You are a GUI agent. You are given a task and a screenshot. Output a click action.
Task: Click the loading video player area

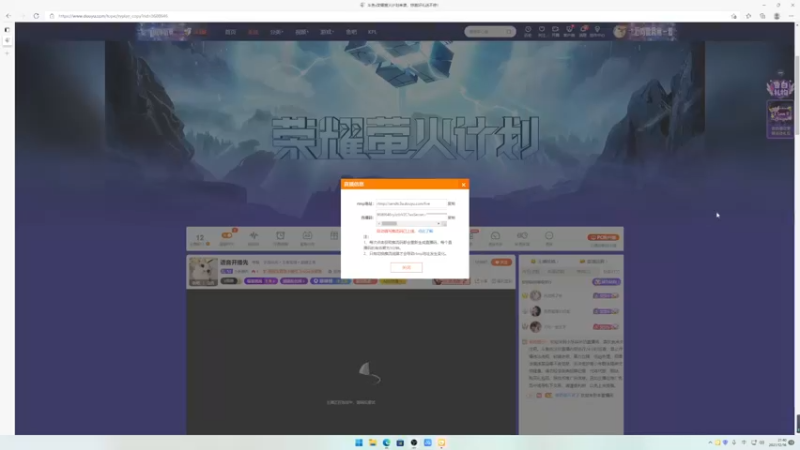[x=351, y=362]
